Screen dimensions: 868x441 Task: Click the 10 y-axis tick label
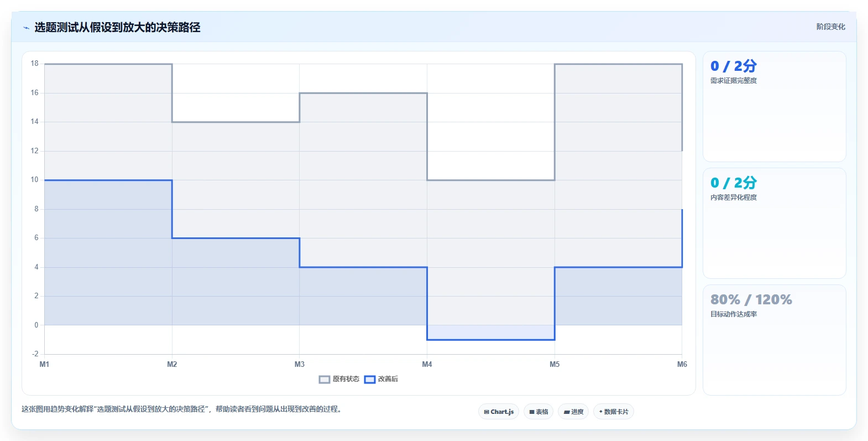(35, 180)
